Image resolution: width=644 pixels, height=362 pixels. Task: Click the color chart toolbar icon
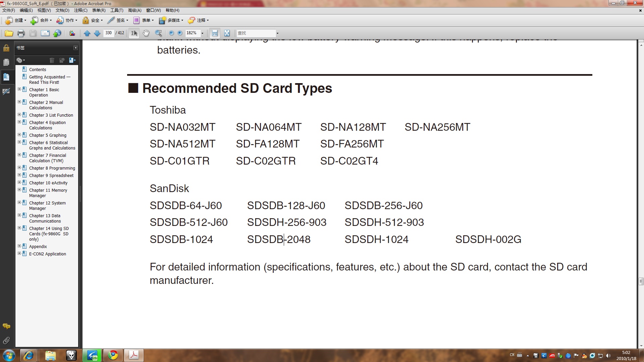click(72, 33)
